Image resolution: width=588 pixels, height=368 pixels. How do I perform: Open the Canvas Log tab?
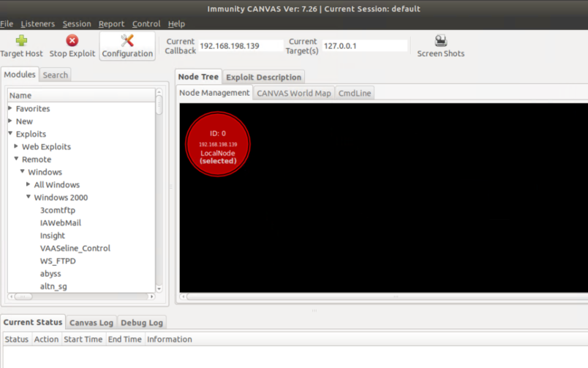pyautogui.click(x=91, y=323)
